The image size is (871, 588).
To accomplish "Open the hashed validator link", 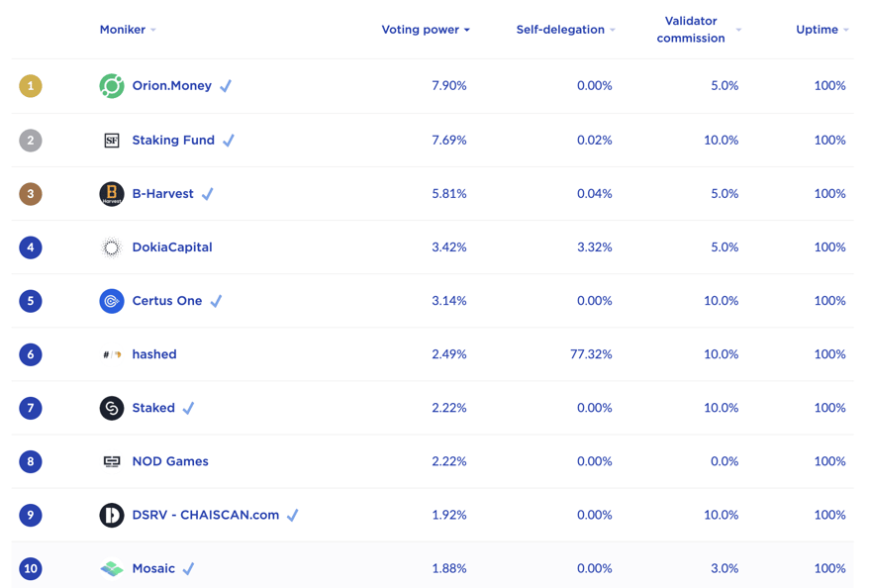I will 154,354.
